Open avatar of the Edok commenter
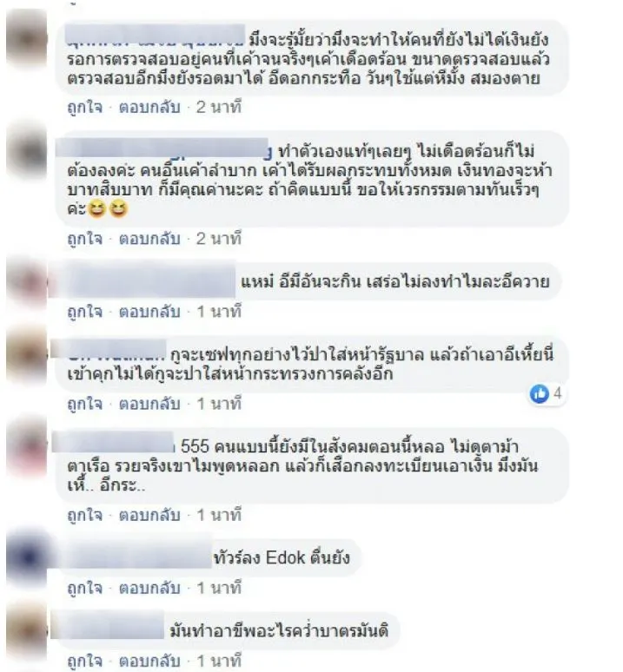 [27, 557]
